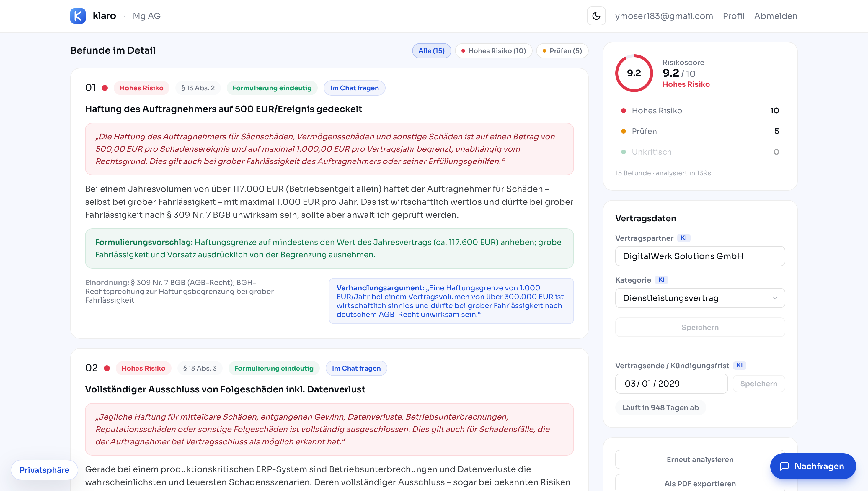Click the green Formulierungsvorschlag box
This screenshot has height=491, width=868.
click(329, 248)
